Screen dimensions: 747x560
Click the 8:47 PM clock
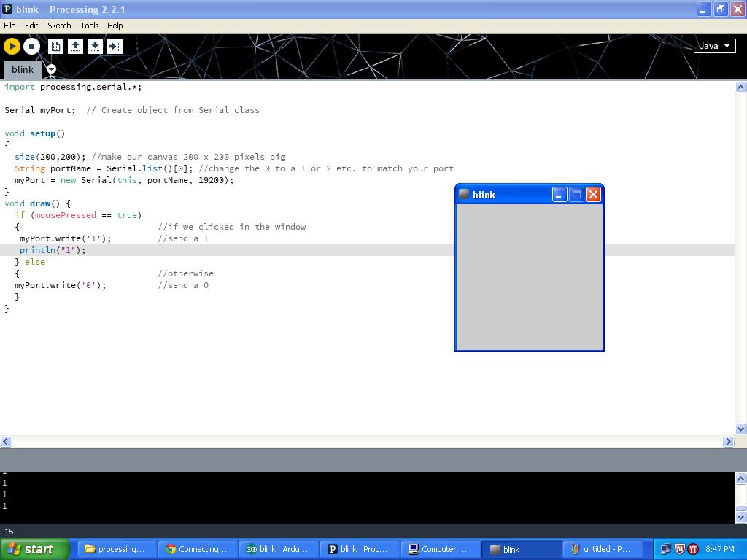point(720,549)
